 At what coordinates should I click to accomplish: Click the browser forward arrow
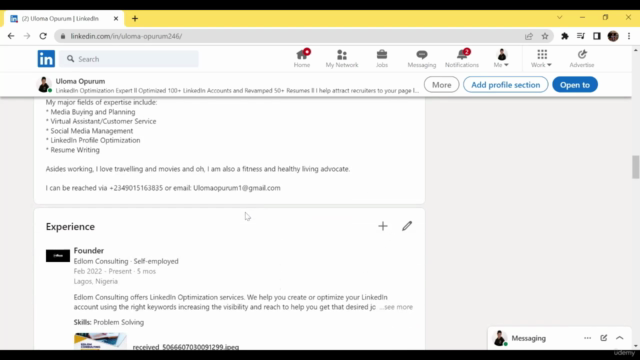[27, 36]
